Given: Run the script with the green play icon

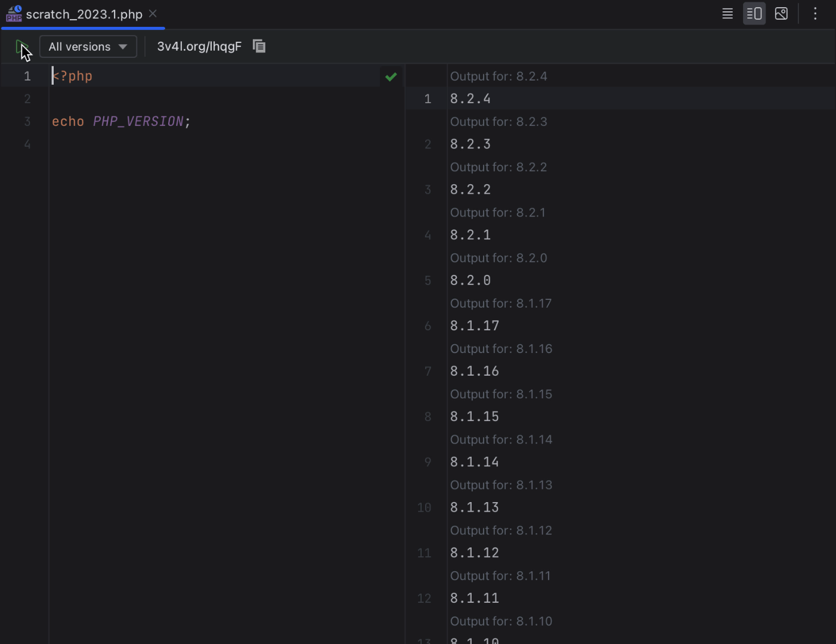Looking at the screenshot, I should pyautogui.click(x=21, y=47).
